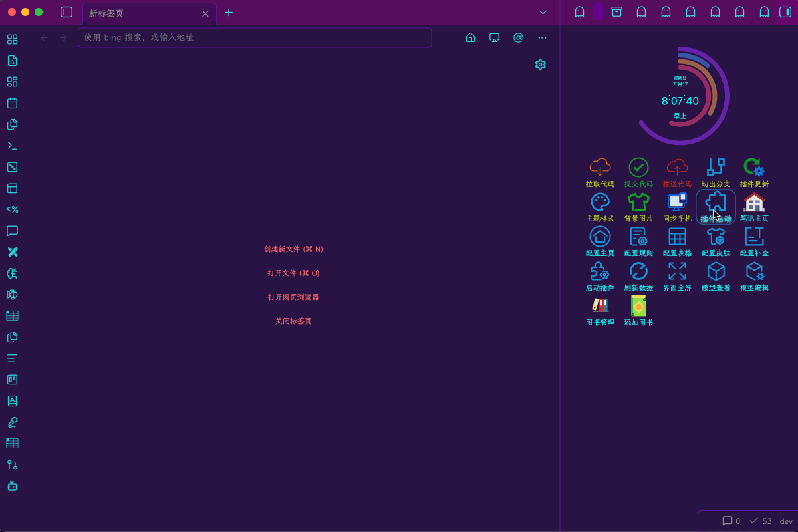Click 关闭标签页 link
Screen dimensions: 798x532
tap(293, 321)
